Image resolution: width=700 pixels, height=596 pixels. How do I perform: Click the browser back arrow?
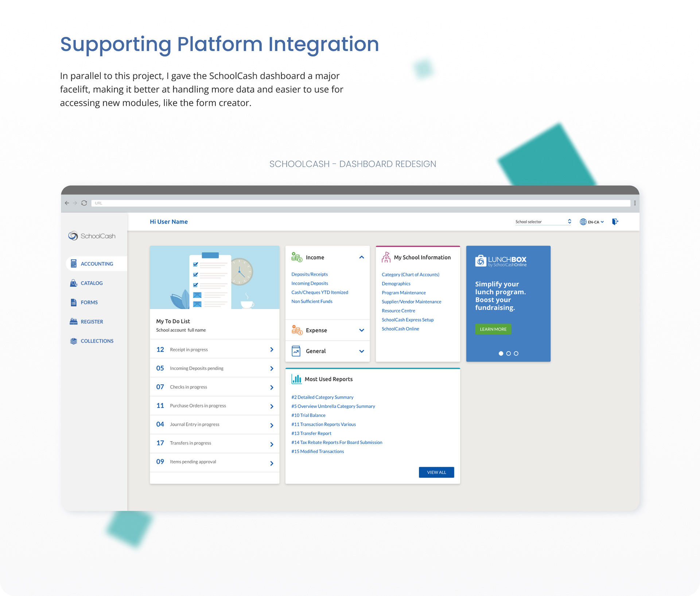(x=67, y=203)
